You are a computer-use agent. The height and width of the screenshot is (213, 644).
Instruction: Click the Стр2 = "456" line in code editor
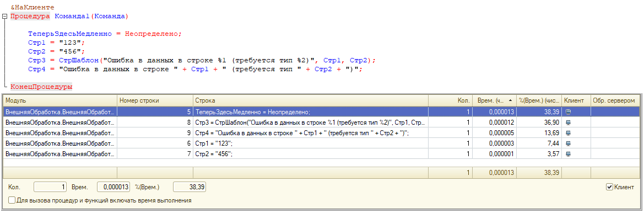coord(56,51)
